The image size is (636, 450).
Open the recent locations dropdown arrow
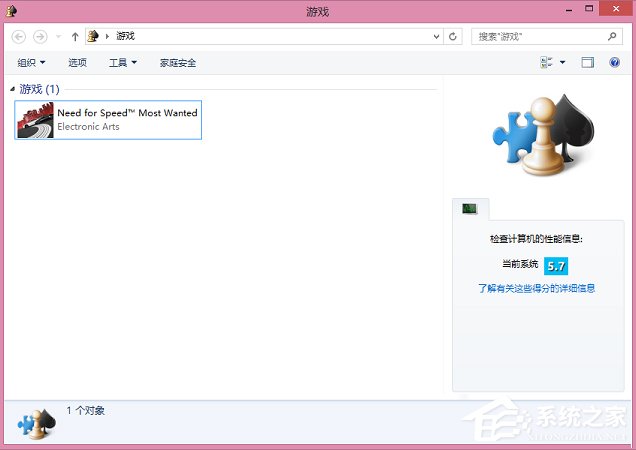click(58, 37)
